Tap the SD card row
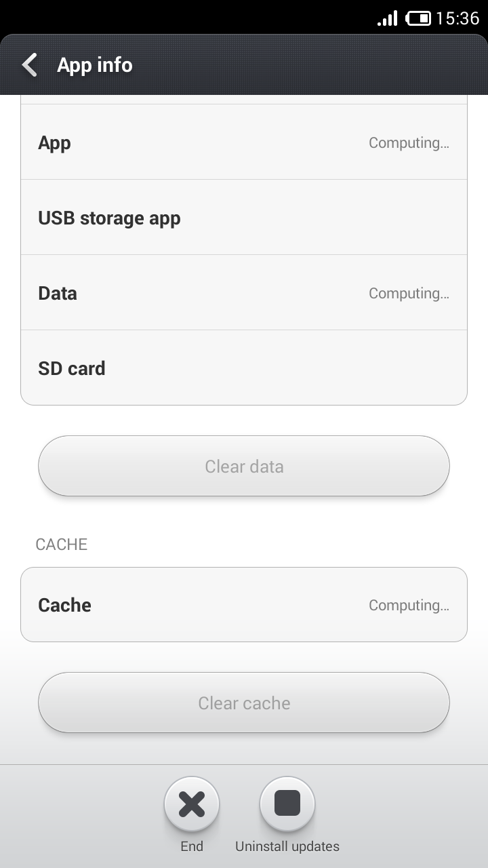 244,369
